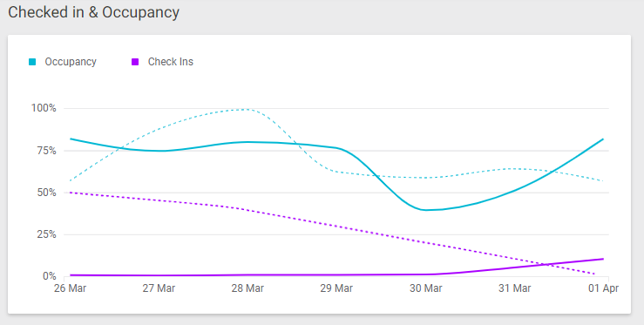Click the 30 Mar axis date label
The height and width of the screenshot is (325, 644).
click(426, 288)
